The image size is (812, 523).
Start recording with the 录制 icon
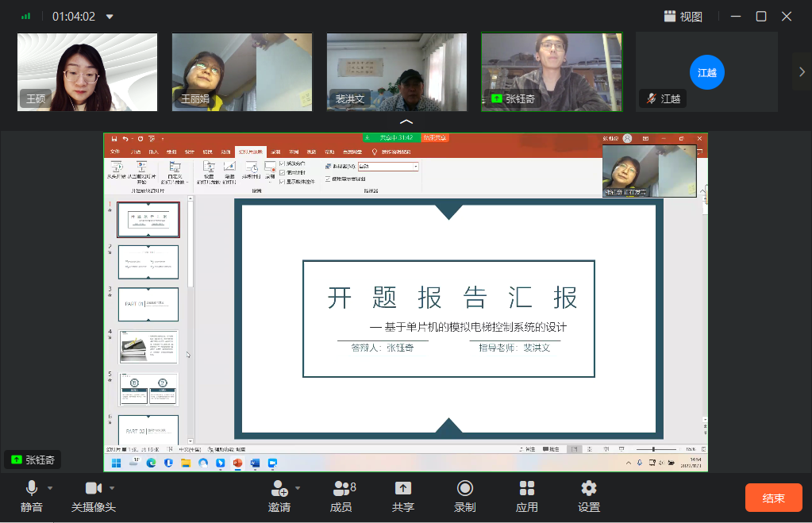tap(465, 489)
